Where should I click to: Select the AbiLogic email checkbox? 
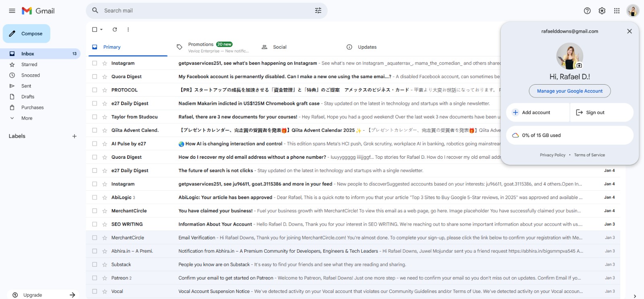[95, 197]
